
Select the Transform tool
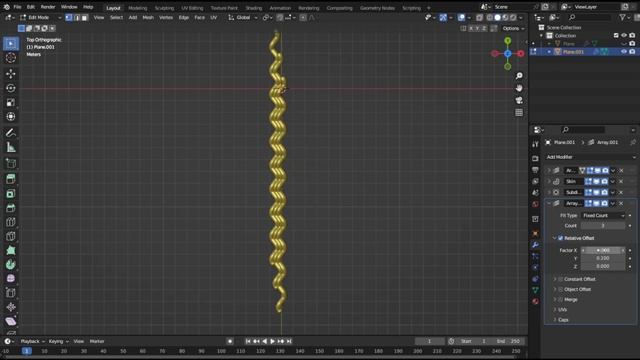(11, 117)
